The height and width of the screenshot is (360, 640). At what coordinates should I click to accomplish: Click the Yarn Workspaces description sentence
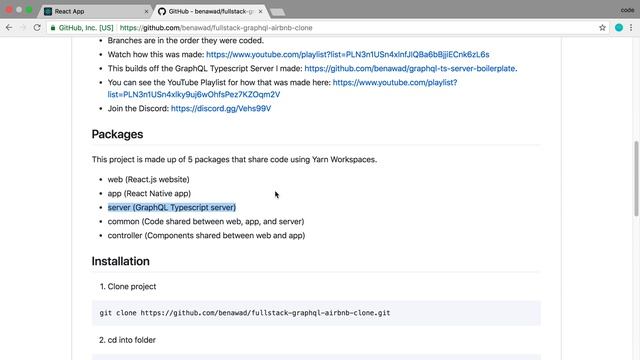(x=234, y=160)
